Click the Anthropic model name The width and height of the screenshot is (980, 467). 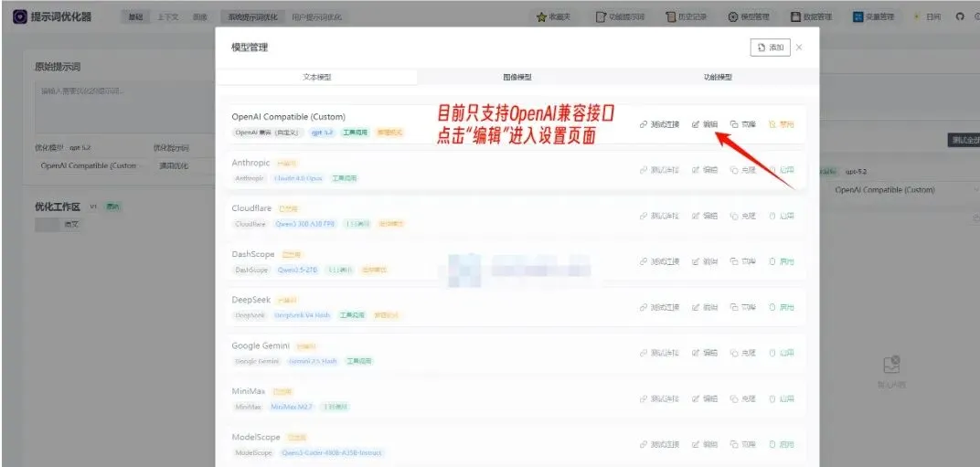click(x=250, y=163)
